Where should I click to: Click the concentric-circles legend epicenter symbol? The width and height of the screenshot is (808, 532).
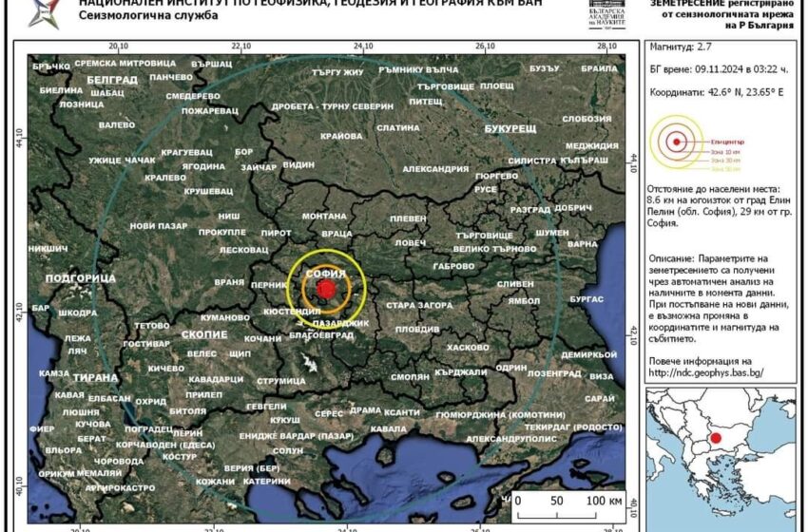676,142
